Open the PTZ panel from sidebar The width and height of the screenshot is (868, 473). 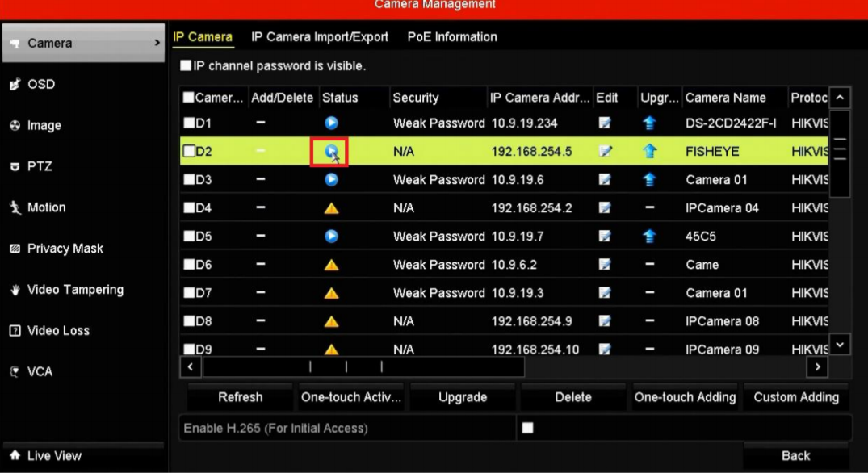tap(15, 166)
